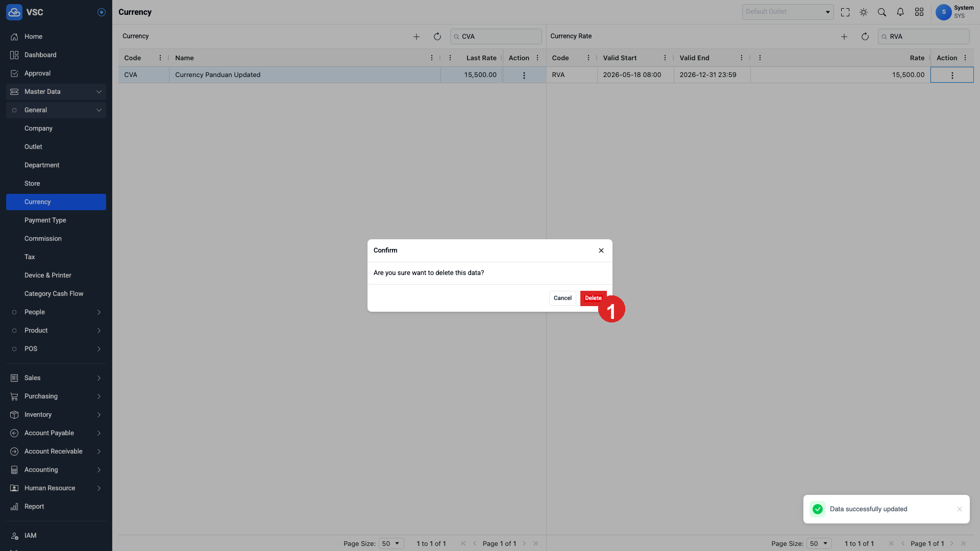The height and width of the screenshot is (551, 980).
Task: Open Currency Name column menu
Action: click(432, 58)
